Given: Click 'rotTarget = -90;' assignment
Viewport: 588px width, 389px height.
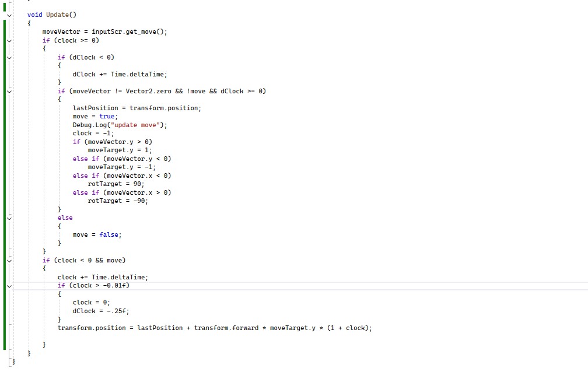Looking at the screenshot, I should click(118, 201).
